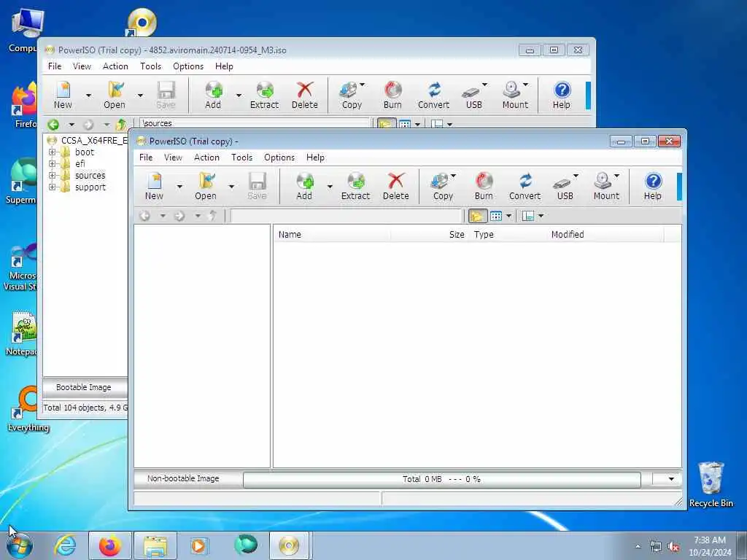Open Windows Start button

[20, 545]
